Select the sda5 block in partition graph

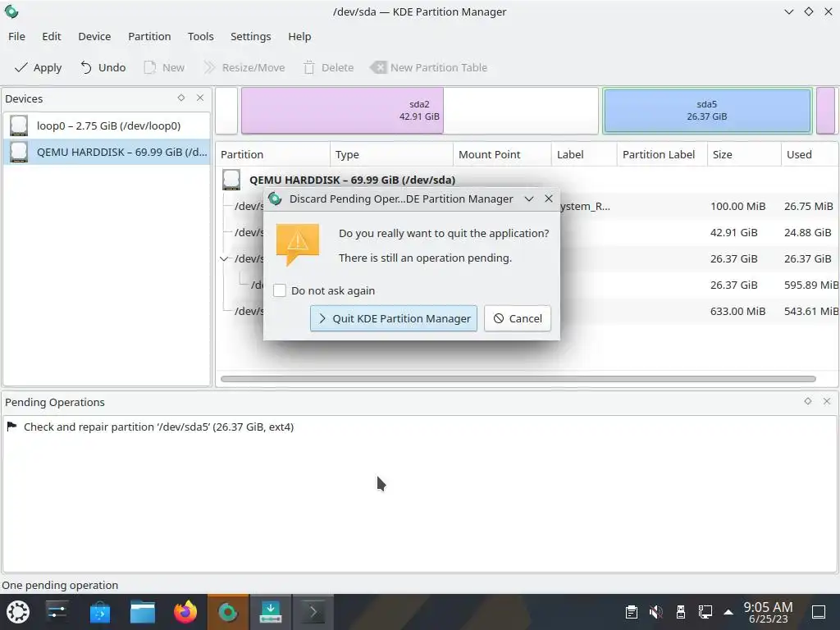coord(707,111)
